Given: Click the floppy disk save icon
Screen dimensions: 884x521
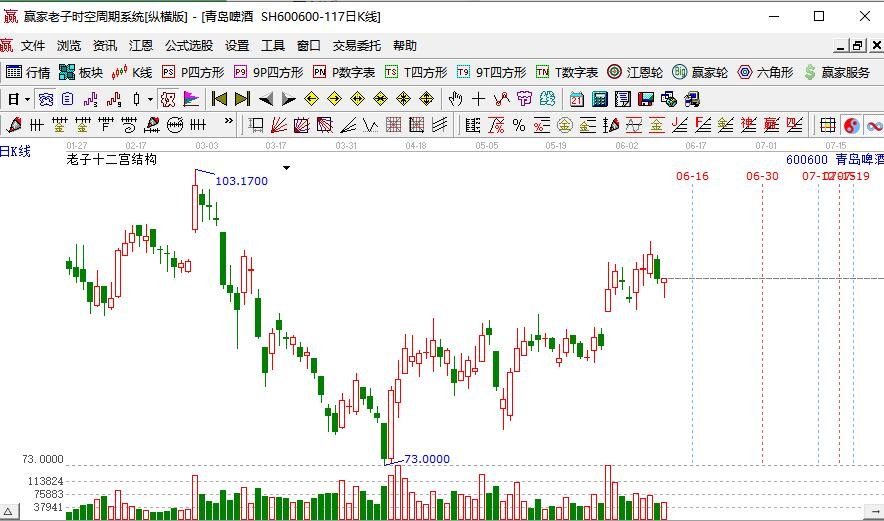Looking at the screenshot, I should [646, 100].
